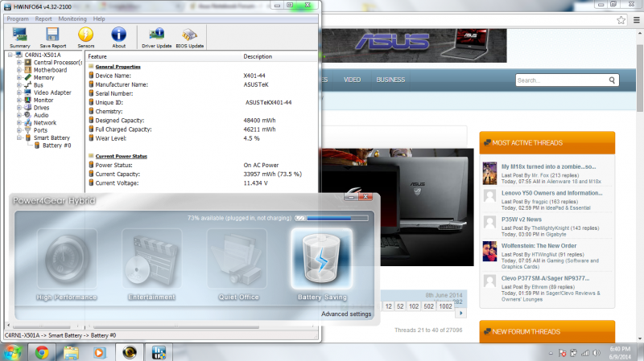This screenshot has width=644, height=361.
Task: Open the HWiNFO taskbar icon
Action: [x=159, y=352]
